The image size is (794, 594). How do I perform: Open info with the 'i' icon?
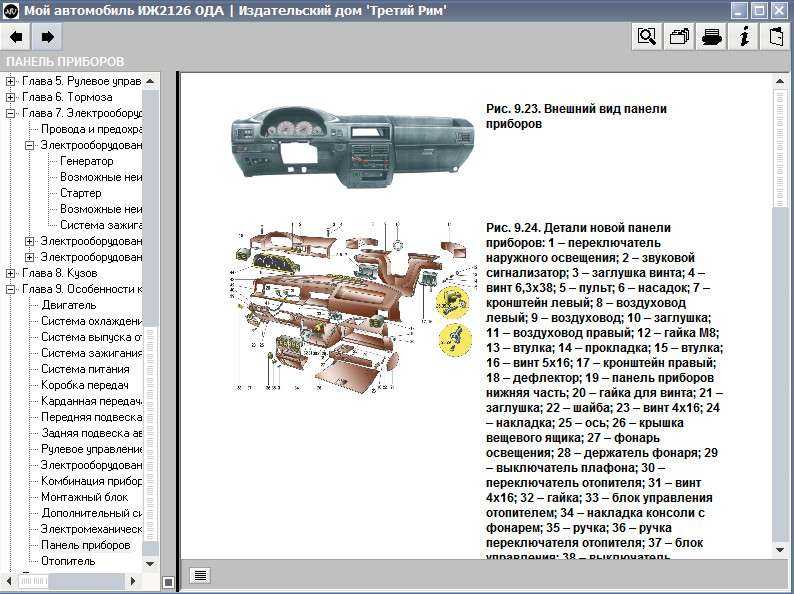pos(744,37)
